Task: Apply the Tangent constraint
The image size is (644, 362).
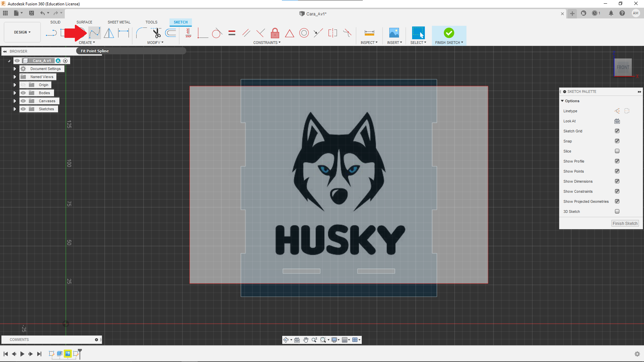Action: (x=217, y=33)
